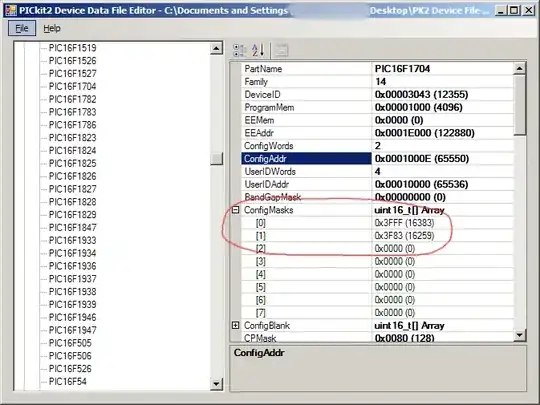Click the Alphabetical sort toolbar icon
The height and width of the screenshot is (405, 540).
coord(258,50)
